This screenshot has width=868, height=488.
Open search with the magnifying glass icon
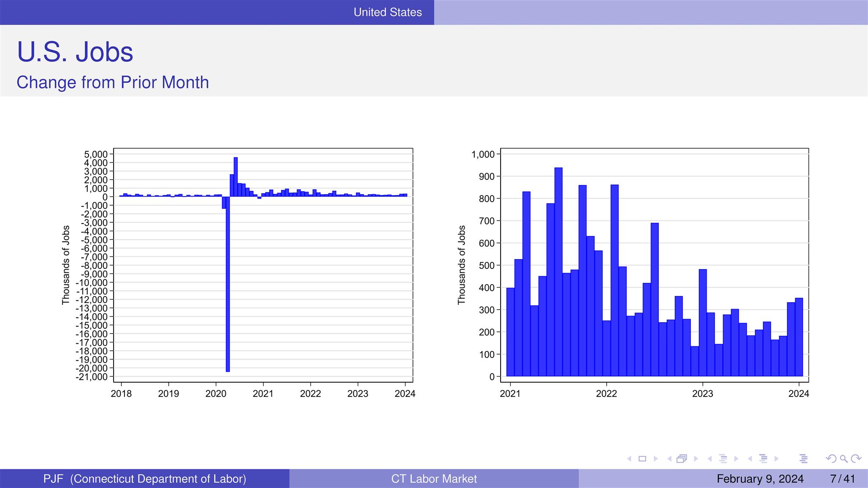pos(843,459)
